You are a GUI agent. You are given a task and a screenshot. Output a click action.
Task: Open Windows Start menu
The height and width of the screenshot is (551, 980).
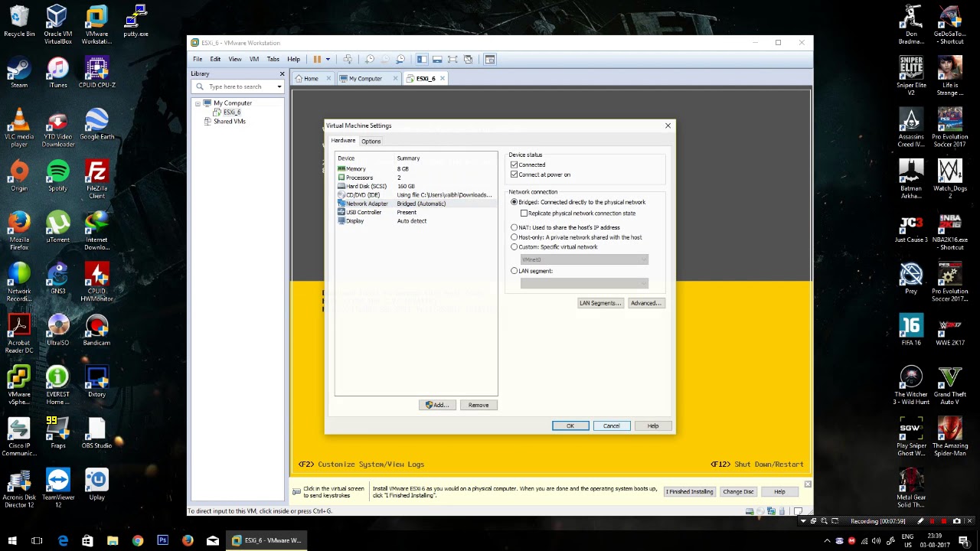12,540
